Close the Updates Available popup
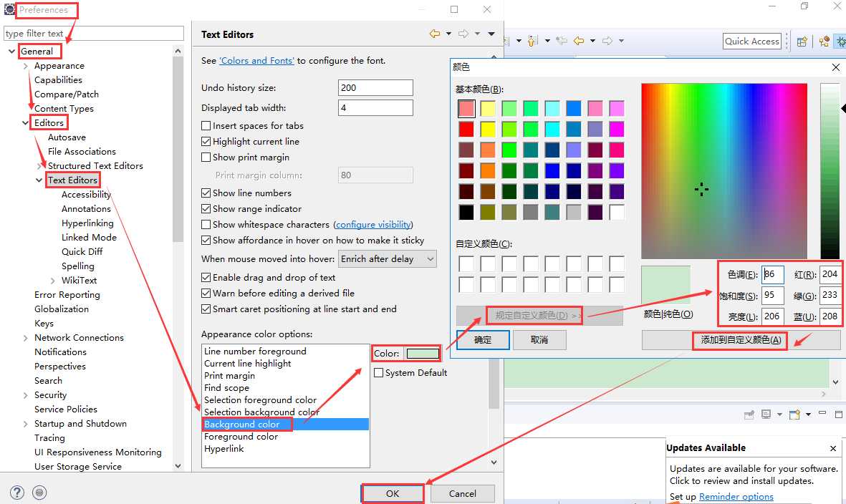 (833, 448)
